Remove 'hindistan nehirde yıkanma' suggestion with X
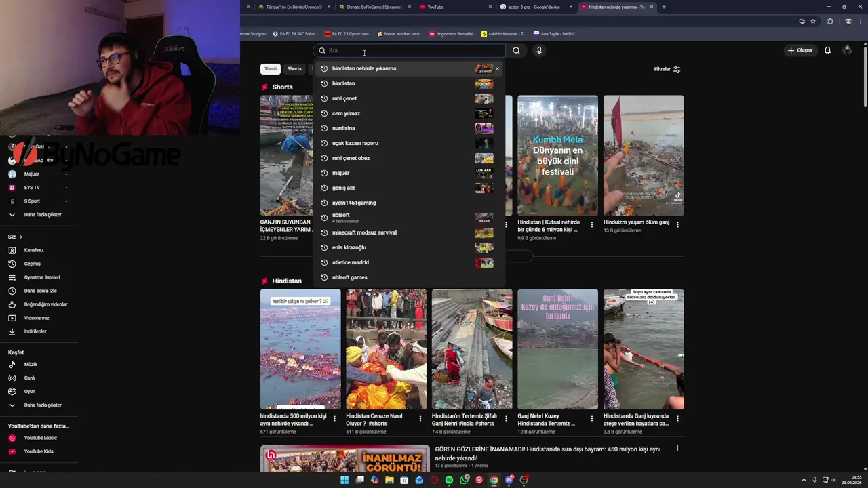 497,68
